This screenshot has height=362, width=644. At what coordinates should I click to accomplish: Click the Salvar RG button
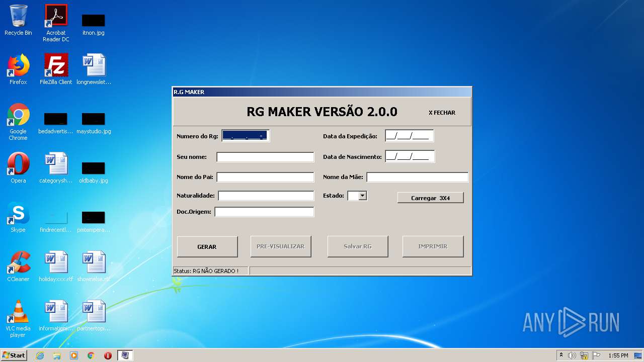pos(358,246)
